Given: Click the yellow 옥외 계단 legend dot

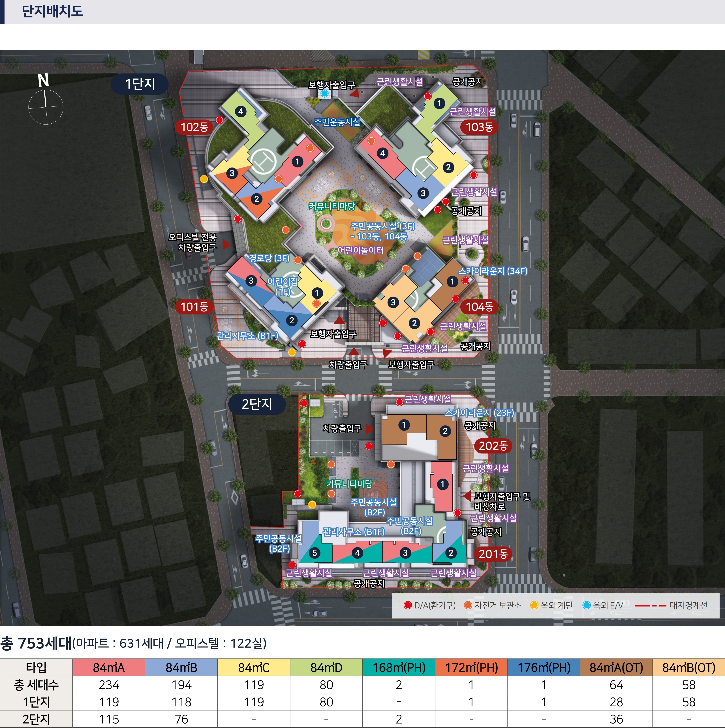Looking at the screenshot, I should click(x=534, y=605).
